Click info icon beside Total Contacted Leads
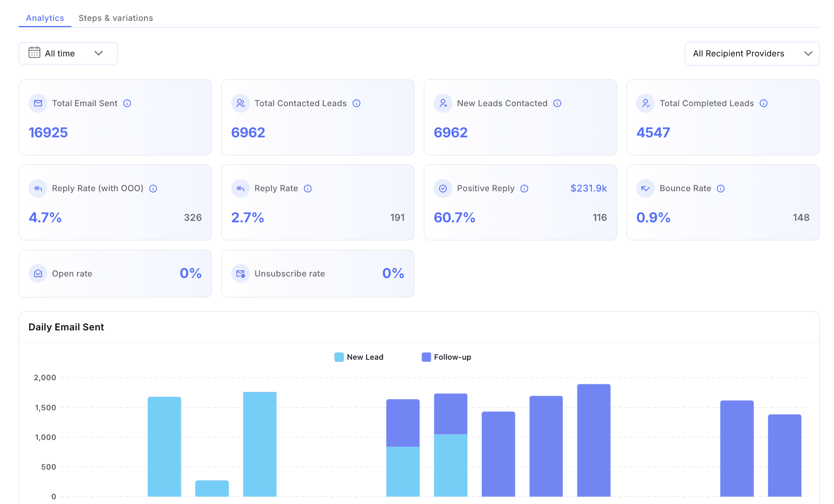This screenshot has height=504, width=834. tap(357, 103)
